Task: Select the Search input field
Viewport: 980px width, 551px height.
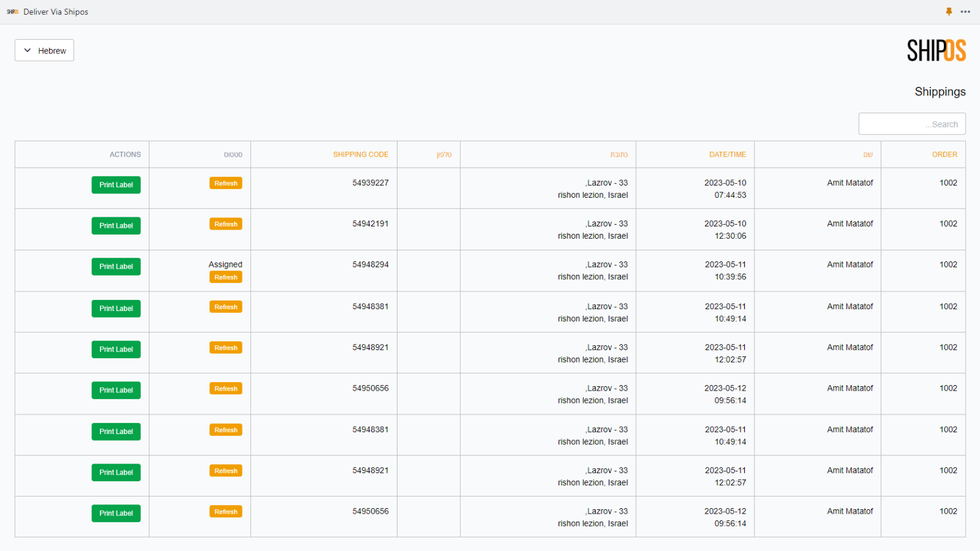Action: [912, 124]
